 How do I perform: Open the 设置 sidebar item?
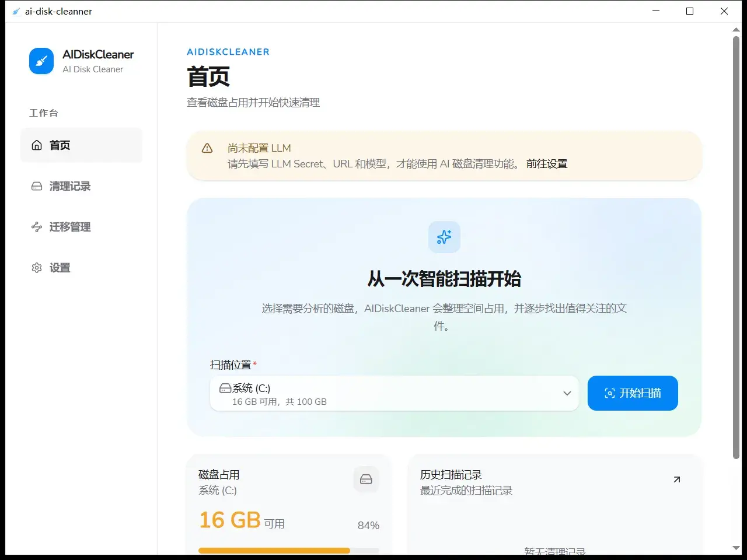[81, 268]
